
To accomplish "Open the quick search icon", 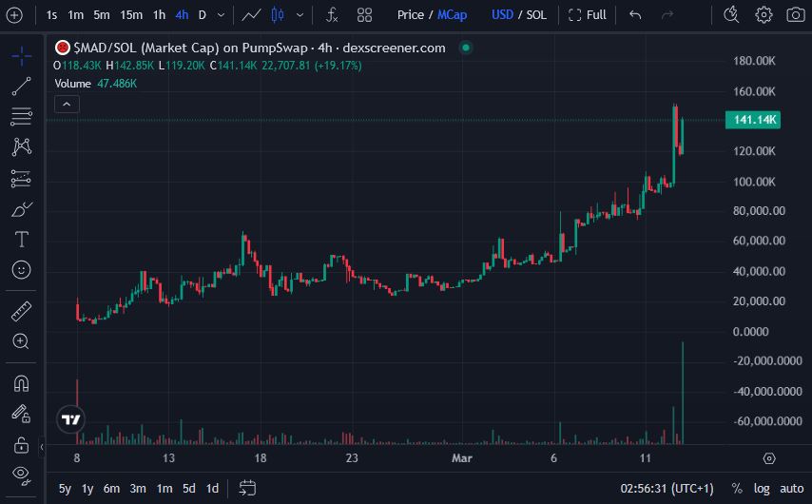I will (x=731, y=15).
